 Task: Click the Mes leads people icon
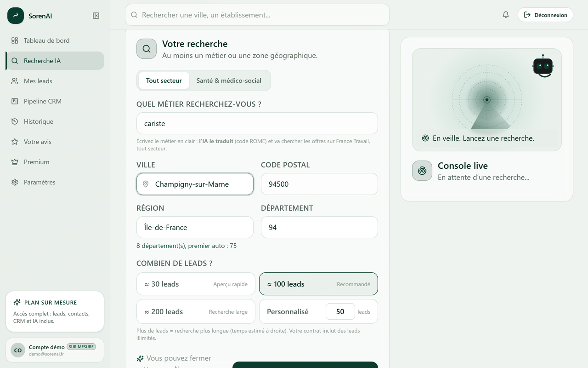(x=15, y=81)
